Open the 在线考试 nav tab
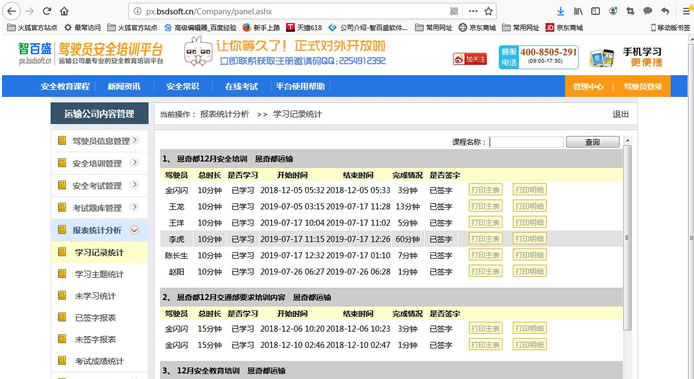This screenshot has height=379, width=694. point(241,86)
